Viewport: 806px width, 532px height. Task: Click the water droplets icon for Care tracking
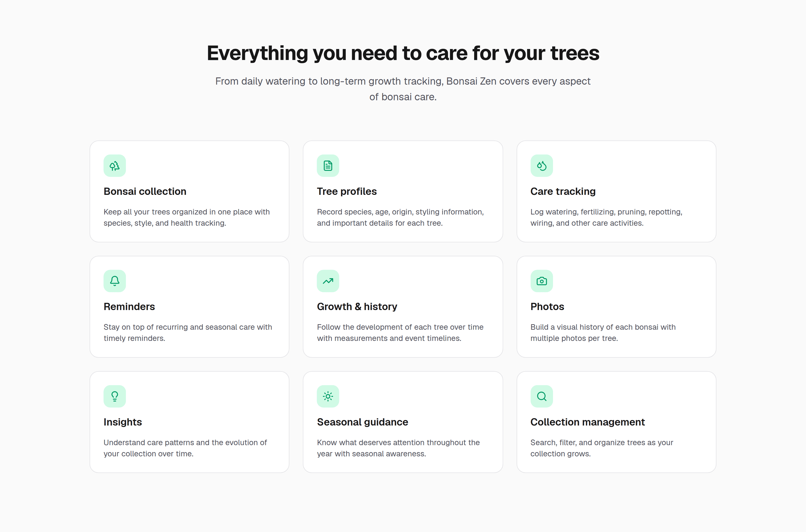(x=541, y=165)
